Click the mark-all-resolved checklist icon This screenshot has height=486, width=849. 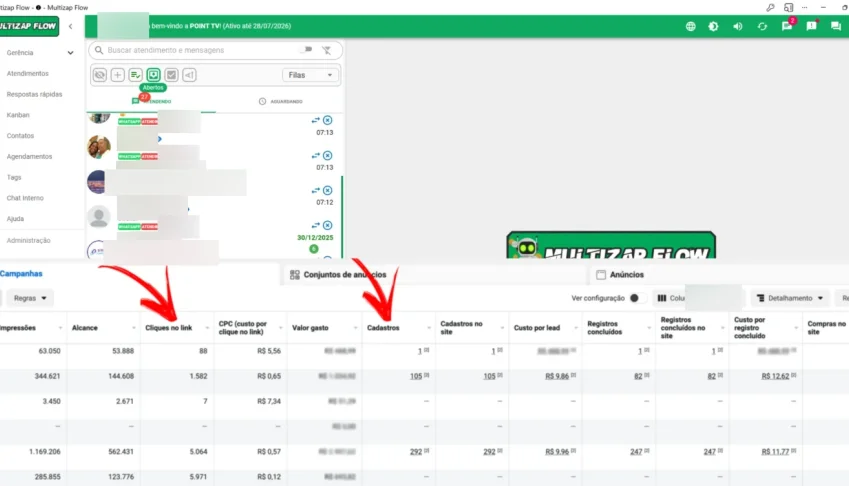click(135, 75)
